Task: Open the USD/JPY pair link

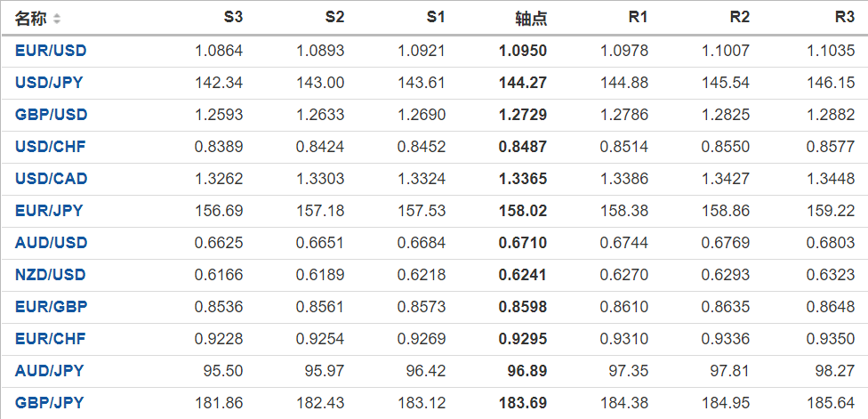Action: click(x=50, y=83)
